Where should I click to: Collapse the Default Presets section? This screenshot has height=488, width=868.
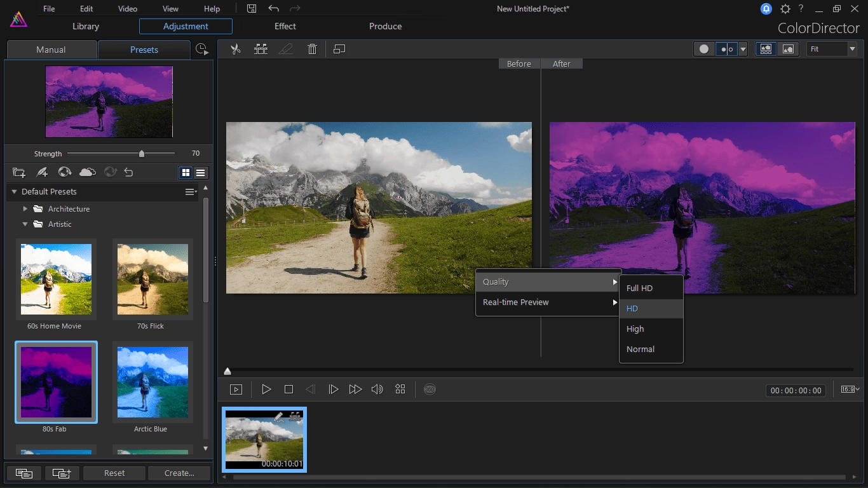coord(13,191)
